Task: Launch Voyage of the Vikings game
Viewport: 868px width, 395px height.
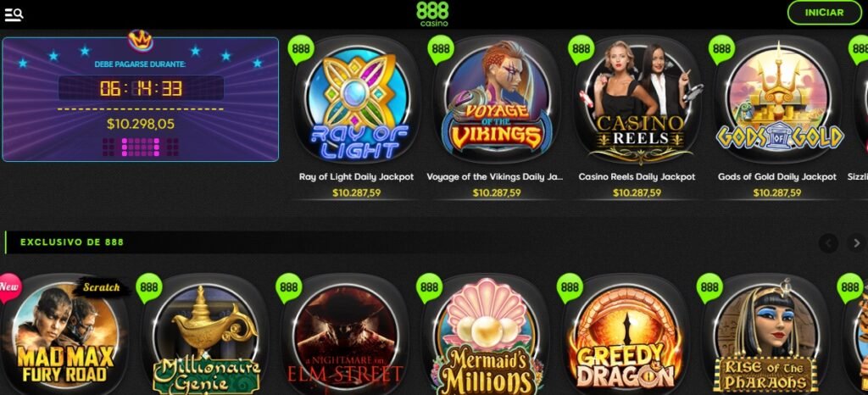Action: click(x=496, y=101)
